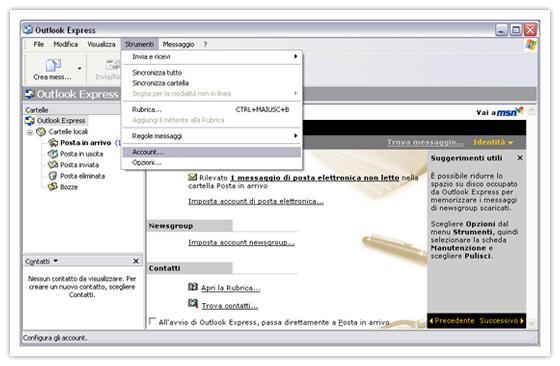The width and height of the screenshot is (560, 366).
Task: Expand the Regole messaggi submenu
Action: pyautogui.click(x=212, y=136)
